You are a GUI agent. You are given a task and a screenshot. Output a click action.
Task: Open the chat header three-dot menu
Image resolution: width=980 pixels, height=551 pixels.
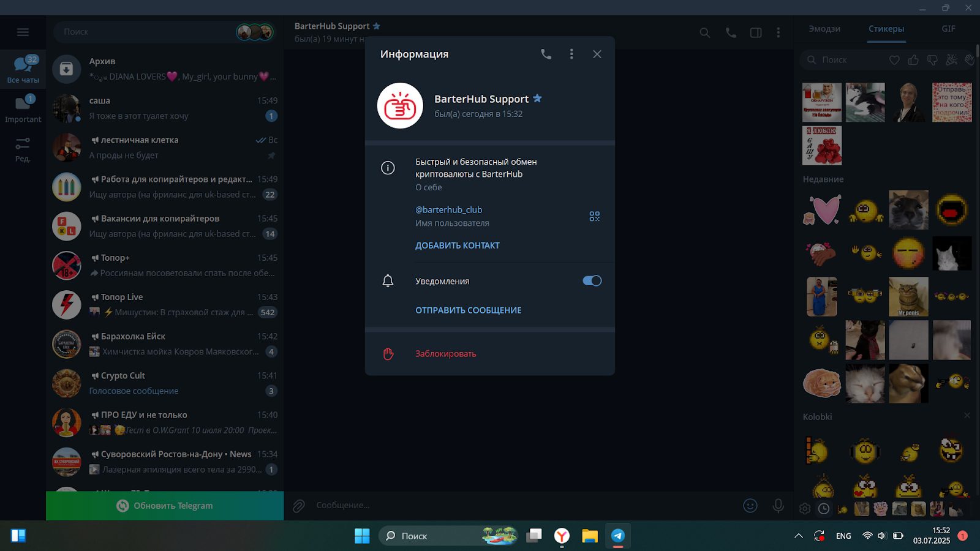pyautogui.click(x=778, y=32)
